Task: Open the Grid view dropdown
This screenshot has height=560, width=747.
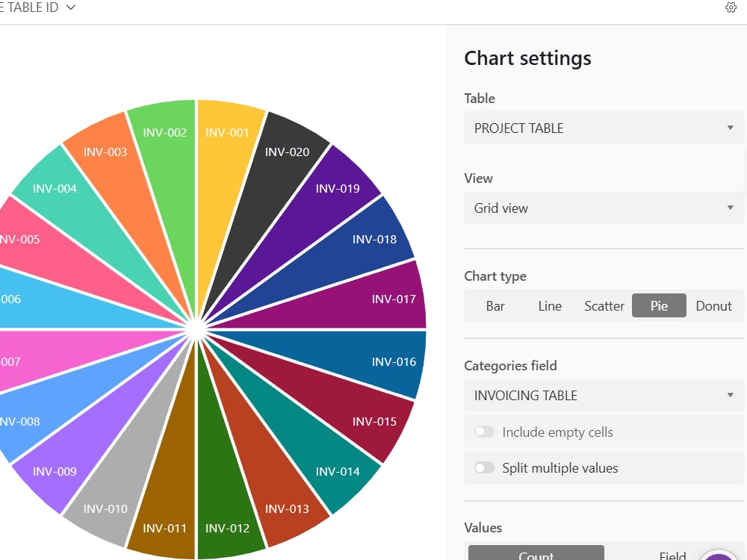Action: pos(604,208)
